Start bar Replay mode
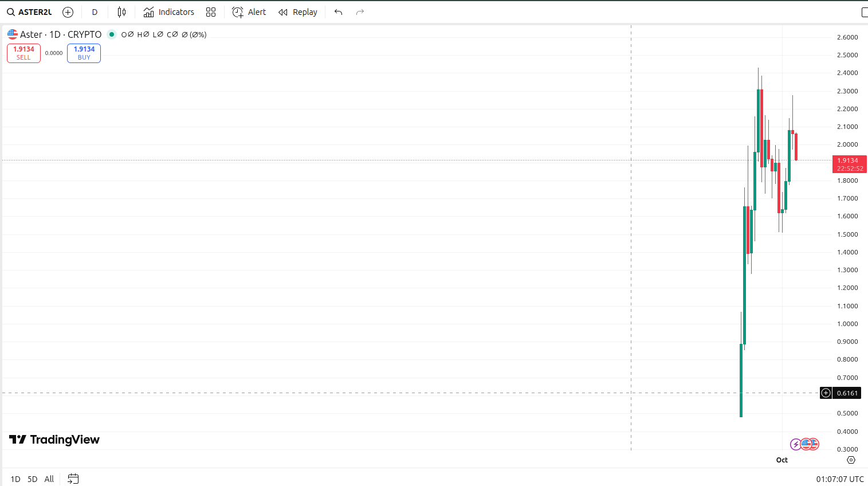 click(298, 12)
